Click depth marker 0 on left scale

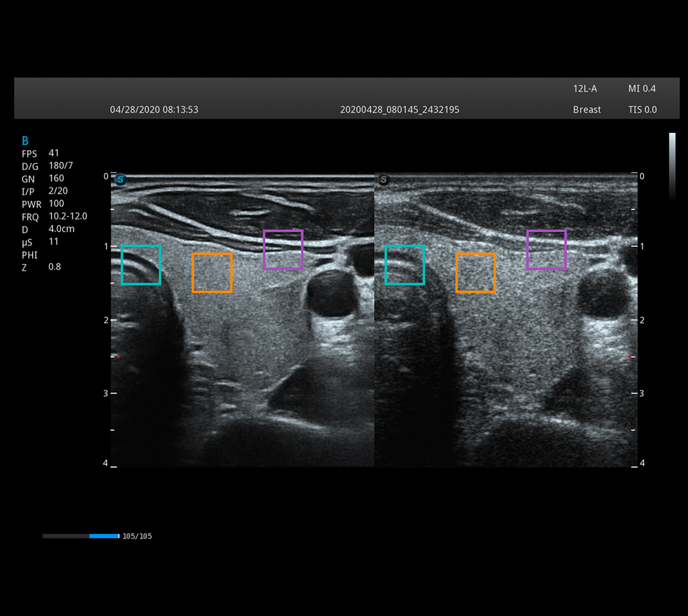click(106, 176)
